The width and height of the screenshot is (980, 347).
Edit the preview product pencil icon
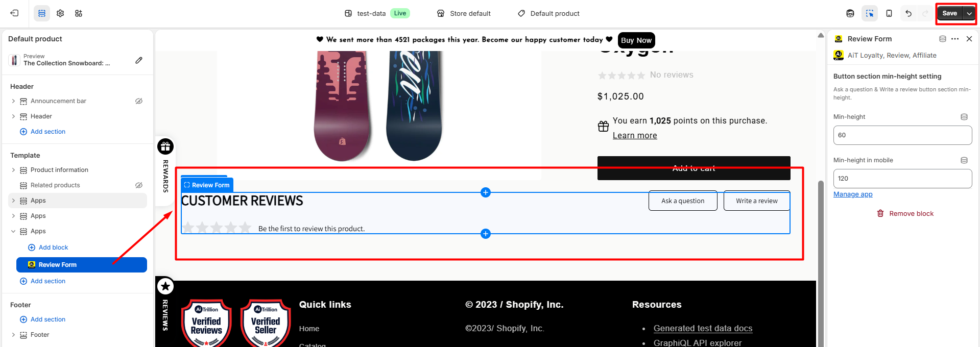(139, 60)
